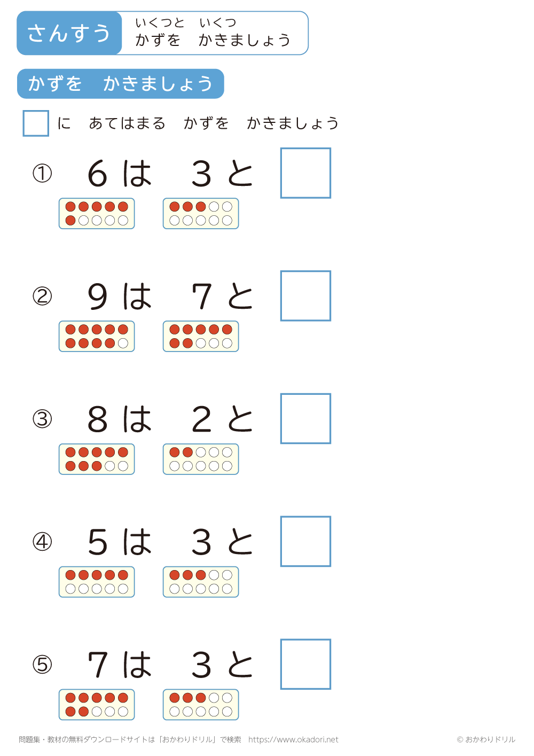The image size is (534, 756).
Task: Open the www.okadori.net link in footer
Action: 293,739
